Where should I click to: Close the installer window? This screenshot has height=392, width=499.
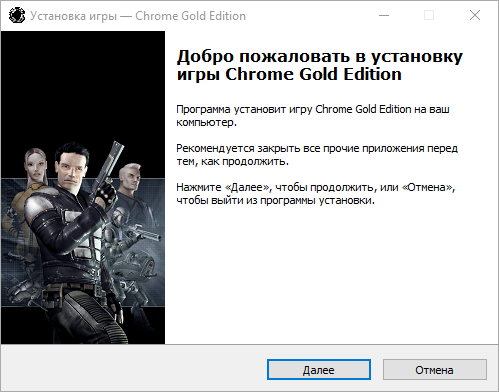(475, 15)
